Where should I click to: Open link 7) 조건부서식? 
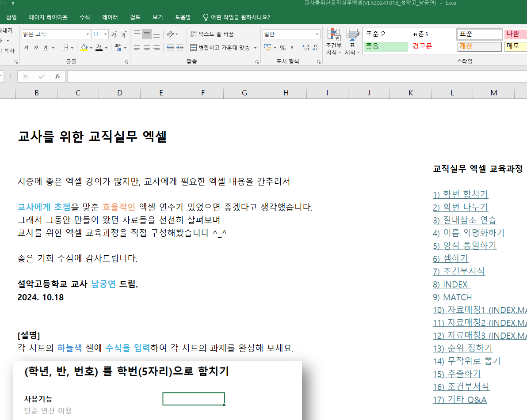tap(459, 271)
